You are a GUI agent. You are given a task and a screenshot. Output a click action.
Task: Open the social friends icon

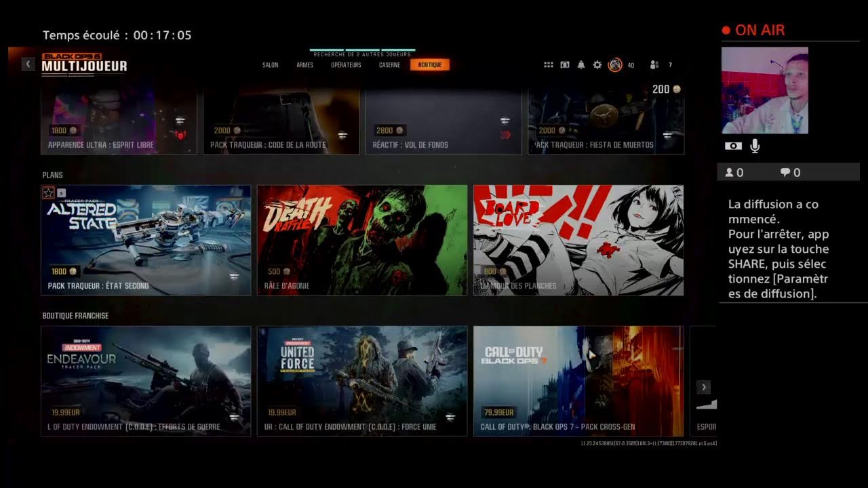coord(654,65)
